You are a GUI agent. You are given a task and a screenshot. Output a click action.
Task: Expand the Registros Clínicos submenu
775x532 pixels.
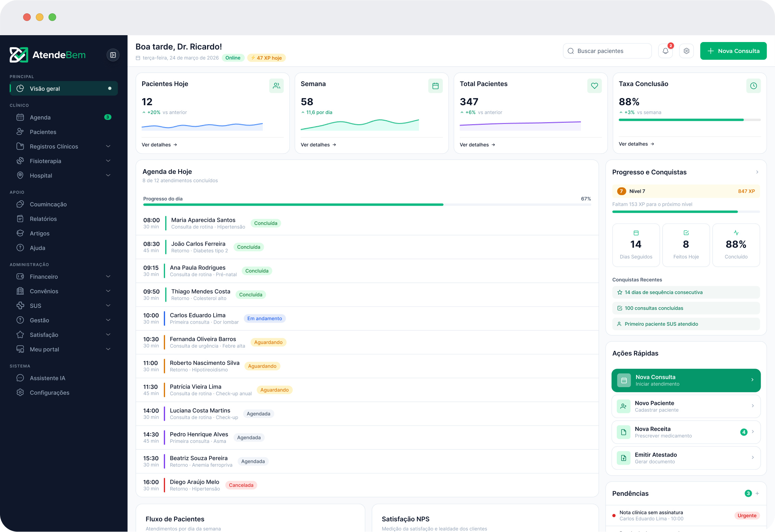108,146
